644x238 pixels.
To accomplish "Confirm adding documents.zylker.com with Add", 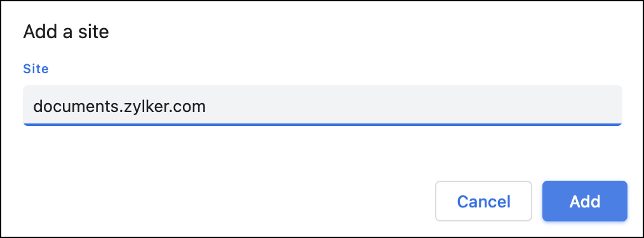I will point(584,201).
